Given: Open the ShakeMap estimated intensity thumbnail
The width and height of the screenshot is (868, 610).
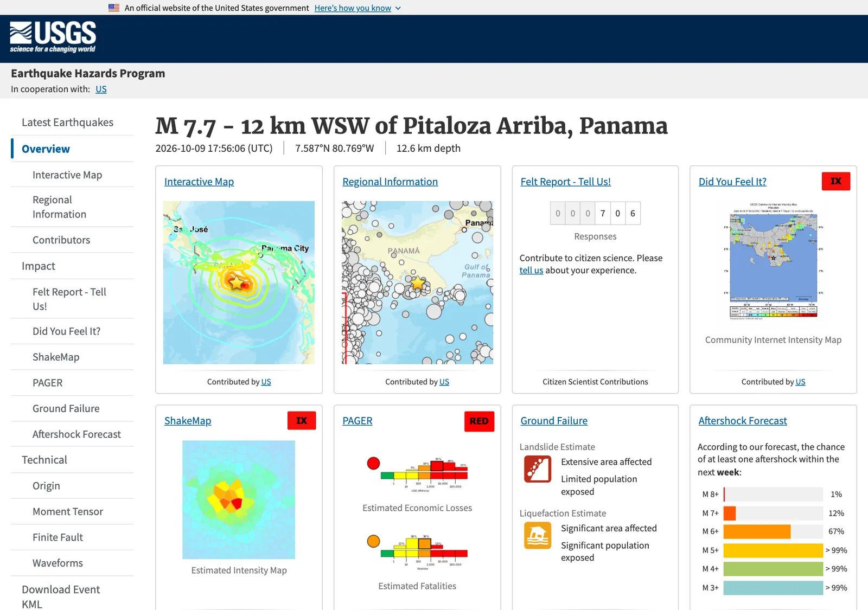Looking at the screenshot, I should tap(239, 499).
